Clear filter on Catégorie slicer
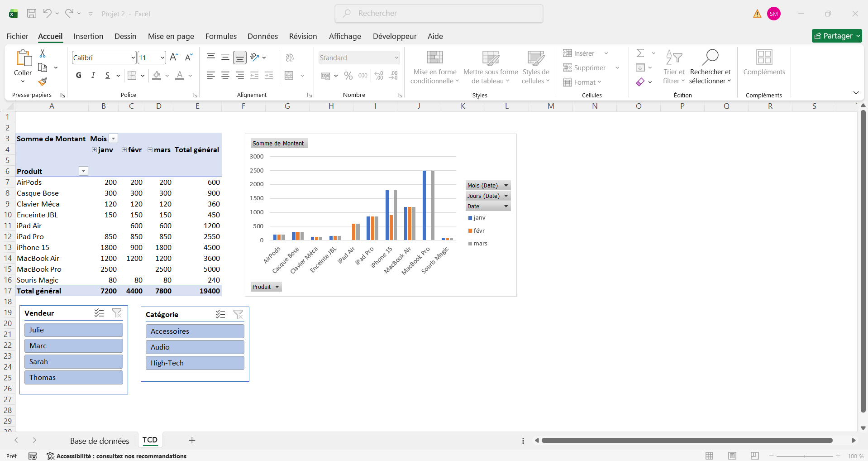 238,314
